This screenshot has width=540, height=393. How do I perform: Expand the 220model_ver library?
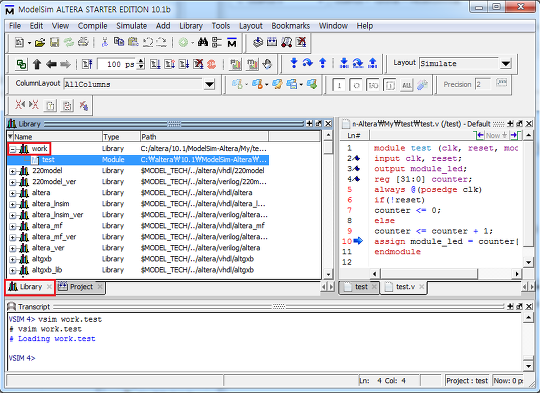coord(13,182)
